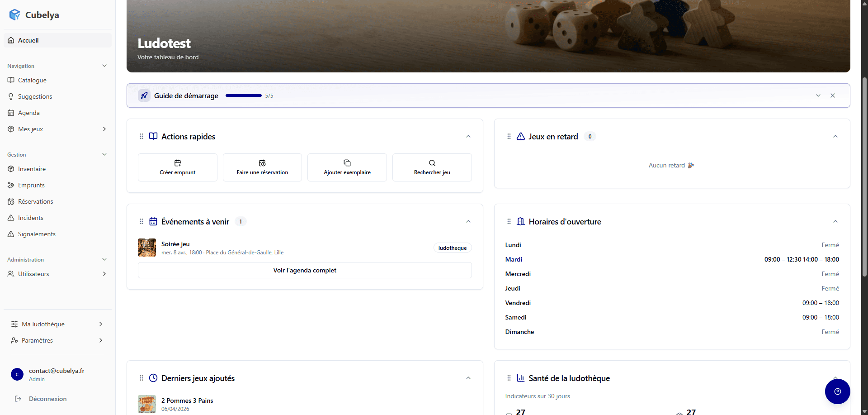The height and width of the screenshot is (415, 868).
Task: Click the Actions rapides book icon
Action: [153, 136]
